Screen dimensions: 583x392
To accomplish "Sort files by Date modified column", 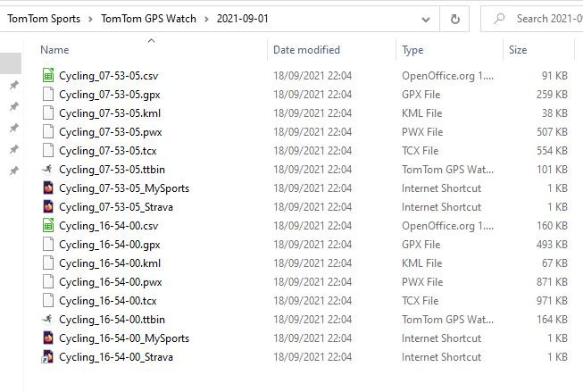I will [x=306, y=50].
